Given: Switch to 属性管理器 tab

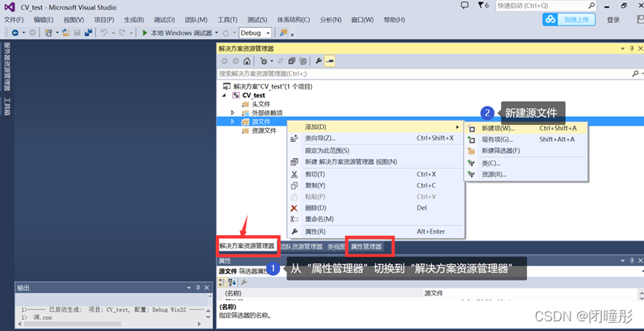Looking at the screenshot, I should 366,246.
